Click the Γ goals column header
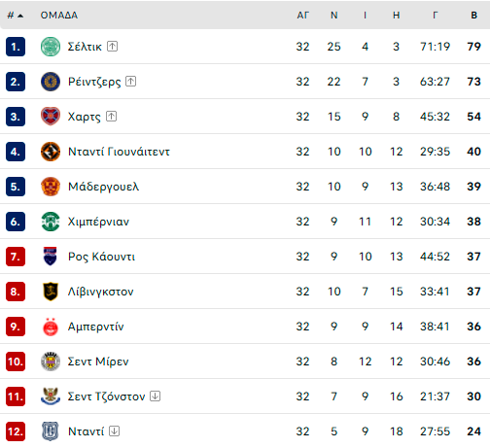The height and width of the screenshot is (448, 490). click(x=435, y=16)
